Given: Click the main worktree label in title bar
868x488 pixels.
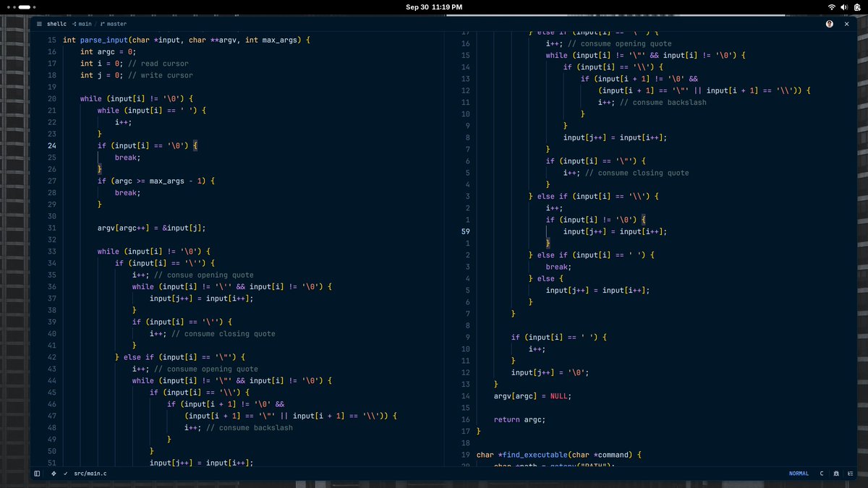Looking at the screenshot, I should 80,24.
